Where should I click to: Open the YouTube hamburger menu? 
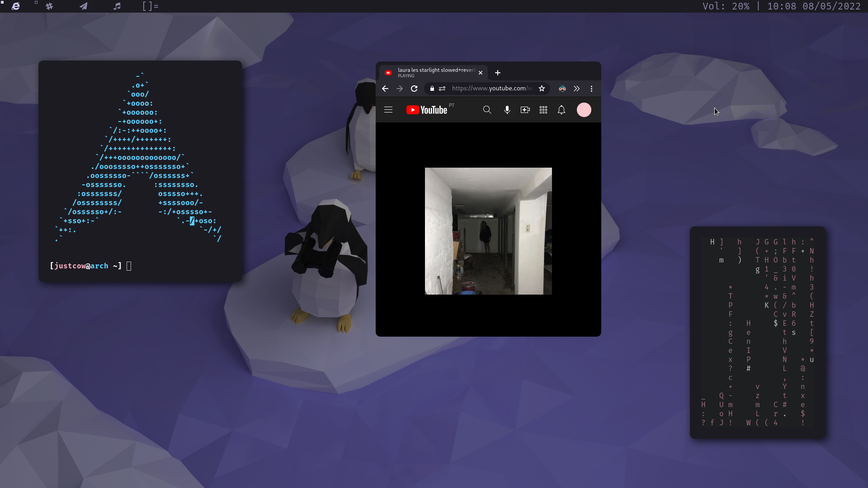point(388,110)
